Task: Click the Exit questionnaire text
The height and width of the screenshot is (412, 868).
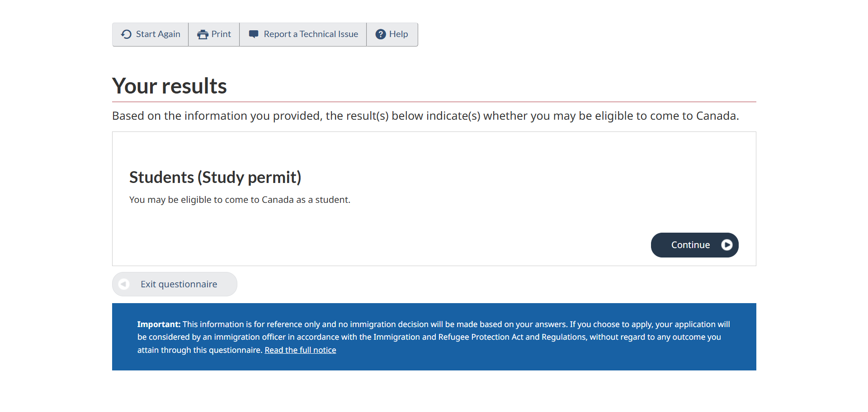Action: (179, 284)
